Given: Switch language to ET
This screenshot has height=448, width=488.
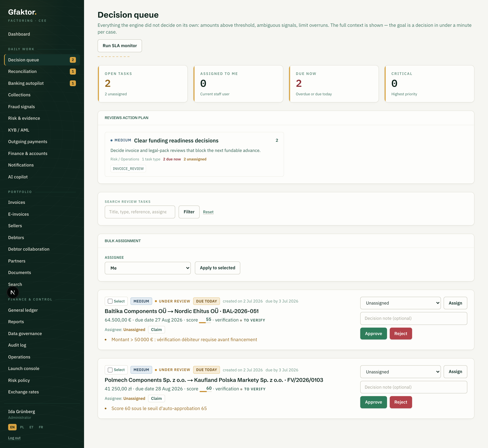Looking at the screenshot, I should click(x=32, y=427).
